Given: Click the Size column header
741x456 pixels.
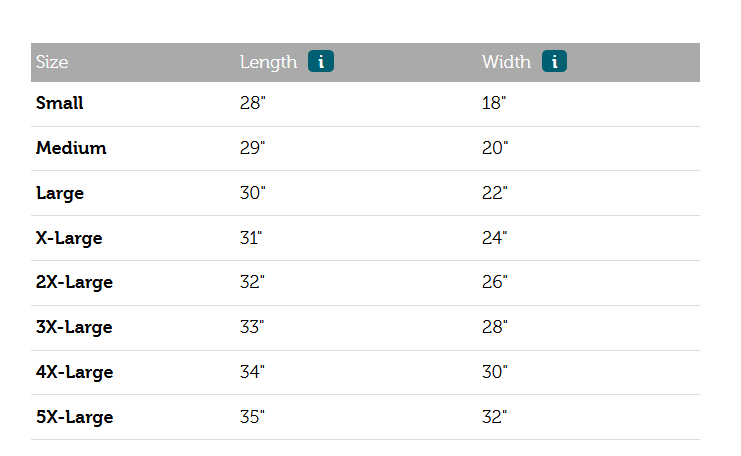Looking at the screenshot, I should (52, 62).
